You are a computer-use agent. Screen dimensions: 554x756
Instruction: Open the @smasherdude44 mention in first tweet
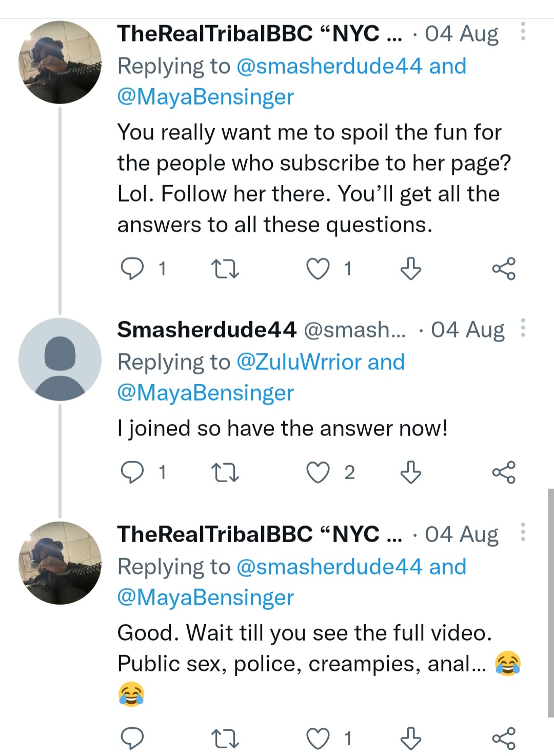pyautogui.click(x=329, y=66)
